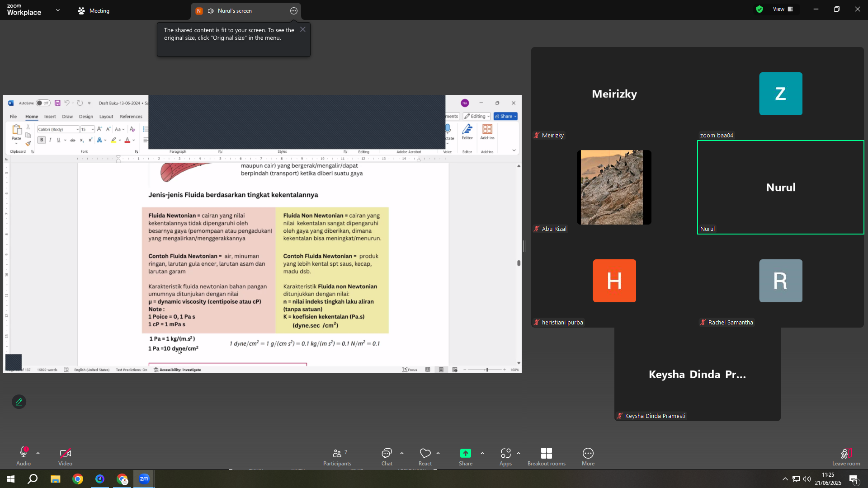Image resolution: width=868 pixels, height=488 pixels.
Task: Open the React emoji menu
Action: (x=425, y=457)
